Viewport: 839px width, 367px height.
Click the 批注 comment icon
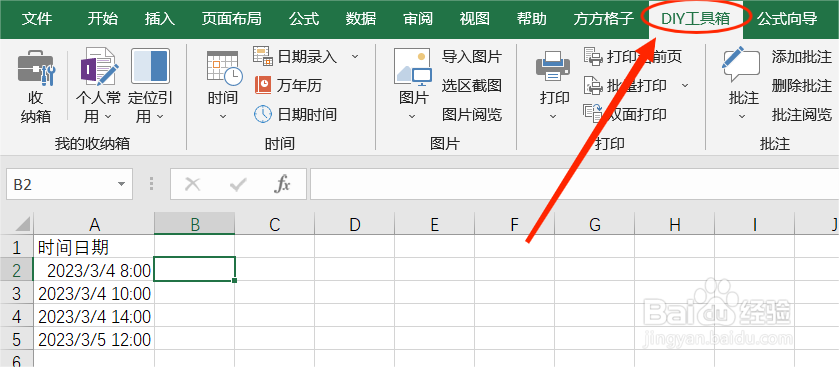pos(741,65)
